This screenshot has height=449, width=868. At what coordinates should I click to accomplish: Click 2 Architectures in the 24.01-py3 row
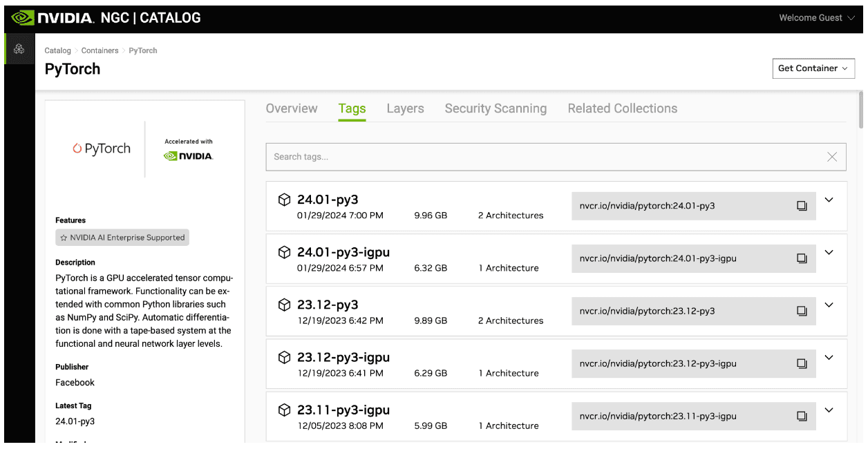[x=511, y=216]
